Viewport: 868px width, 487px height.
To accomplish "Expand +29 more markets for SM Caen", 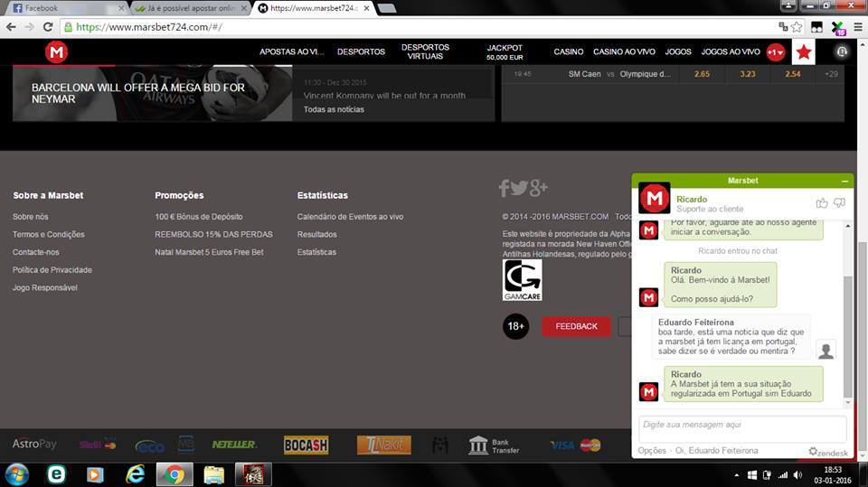I will pos(831,74).
